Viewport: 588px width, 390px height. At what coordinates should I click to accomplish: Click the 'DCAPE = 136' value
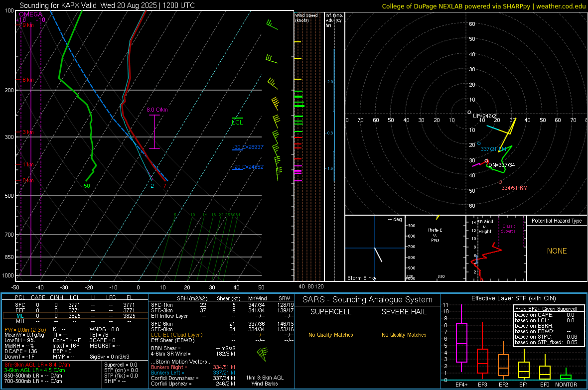[x=20, y=351]
